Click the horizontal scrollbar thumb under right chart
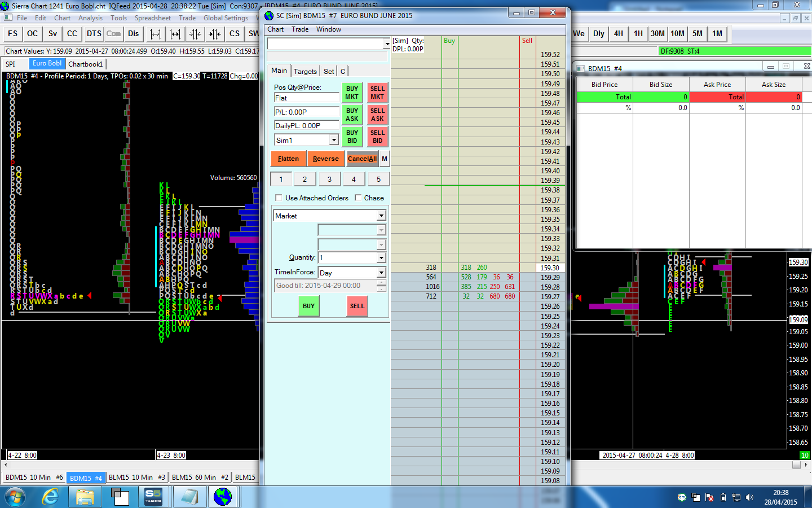This screenshot has height=508, width=812. tap(796, 465)
